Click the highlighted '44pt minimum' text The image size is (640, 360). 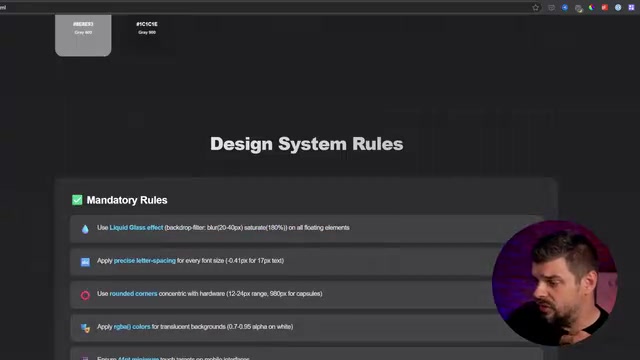click(x=138, y=358)
